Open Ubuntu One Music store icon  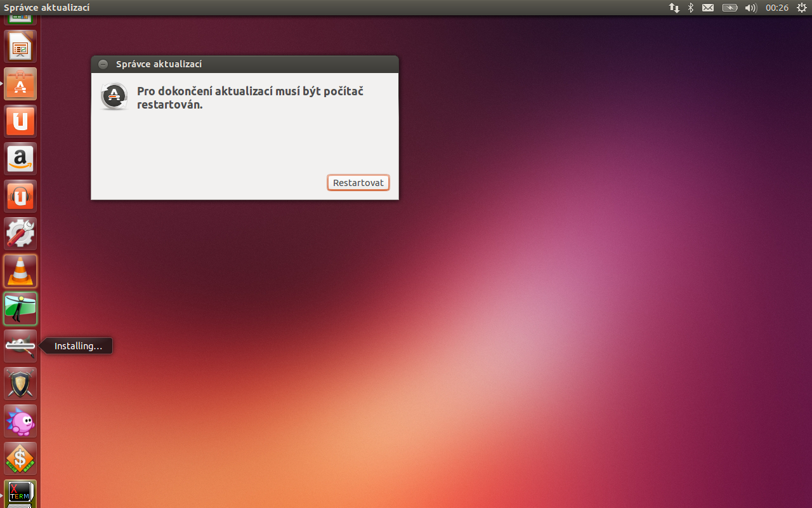click(20, 196)
